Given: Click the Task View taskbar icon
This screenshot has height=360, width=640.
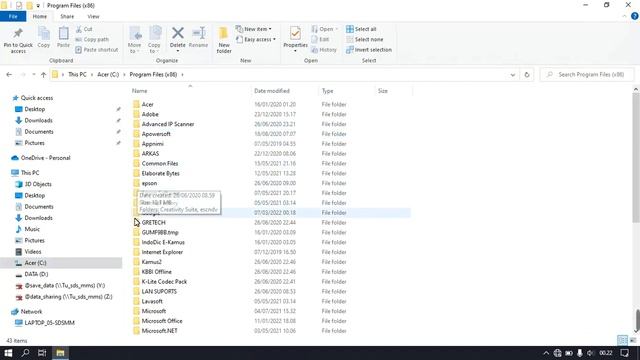Looking at the screenshot, I should point(42,353).
